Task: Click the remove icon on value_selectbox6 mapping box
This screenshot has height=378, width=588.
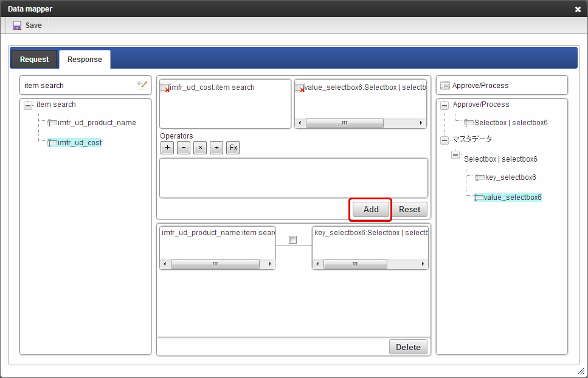Action: (300, 88)
